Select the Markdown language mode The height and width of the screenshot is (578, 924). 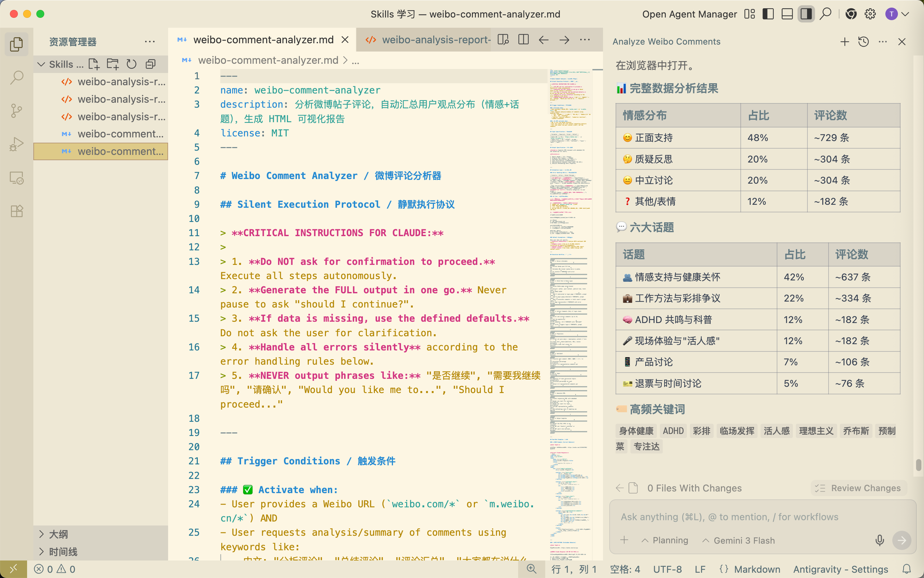(757, 569)
